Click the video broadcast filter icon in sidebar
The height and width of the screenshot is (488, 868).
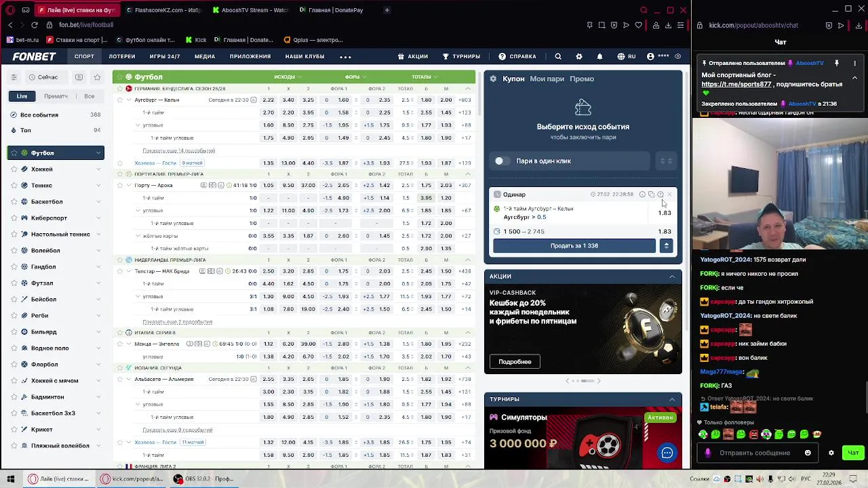pos(79,77)
